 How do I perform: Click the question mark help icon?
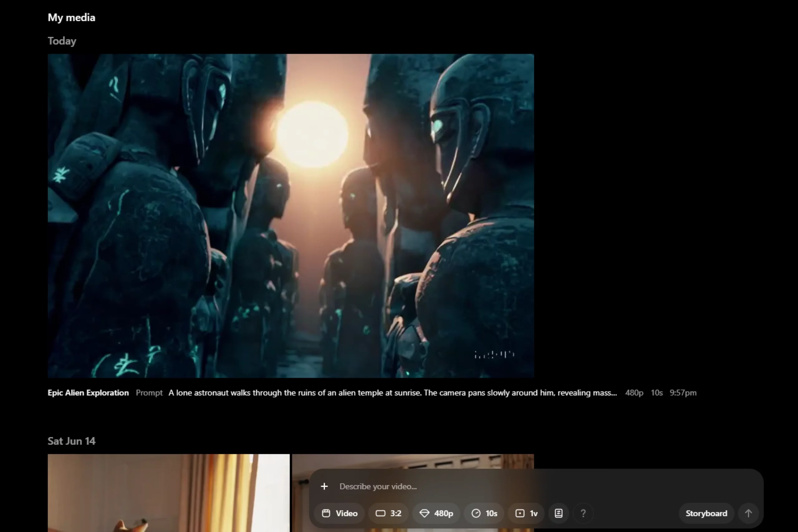[x=583, y=513]
